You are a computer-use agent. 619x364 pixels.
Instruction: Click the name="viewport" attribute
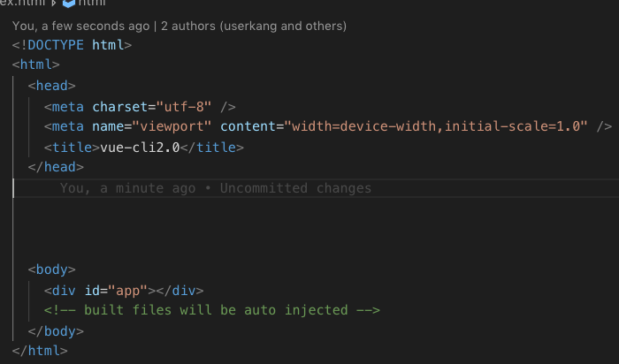(x=151, y=126)
